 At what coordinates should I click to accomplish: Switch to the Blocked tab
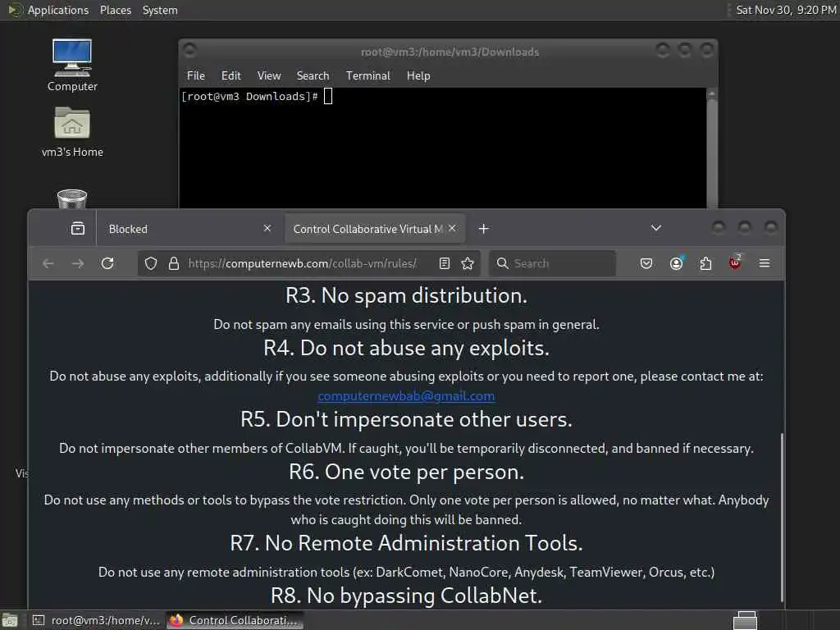[x=189, y=229]
